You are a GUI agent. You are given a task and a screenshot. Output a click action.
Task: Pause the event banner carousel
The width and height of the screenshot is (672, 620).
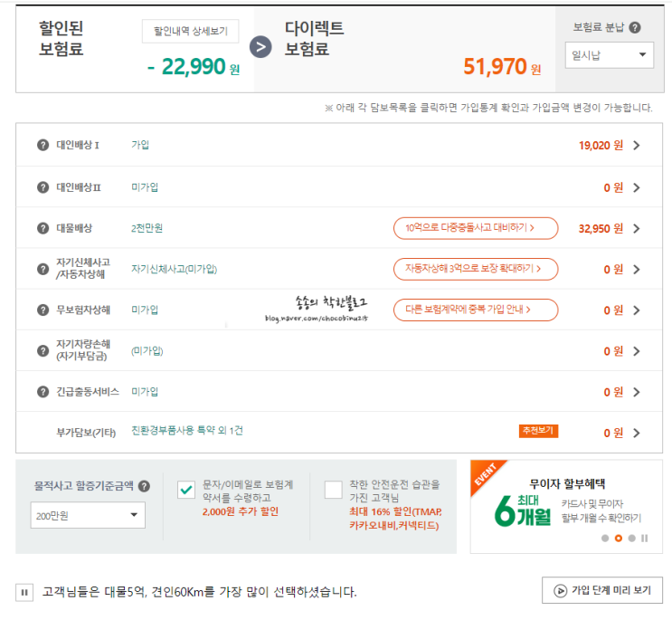(x=645, y=539)
